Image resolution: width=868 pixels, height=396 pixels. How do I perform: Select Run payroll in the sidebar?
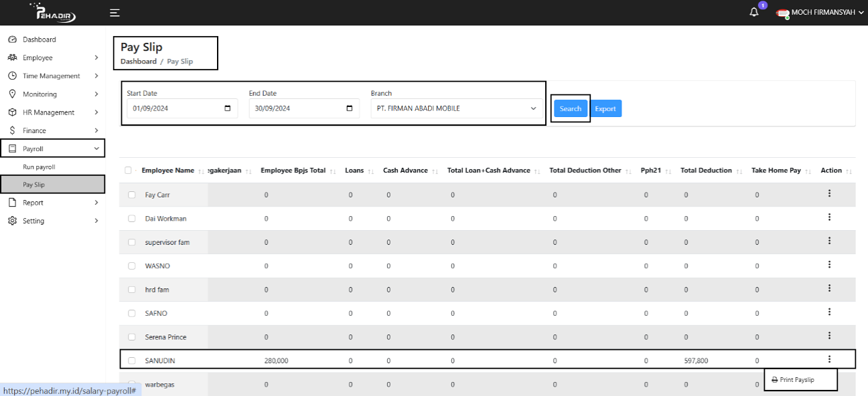click(39, 167)
